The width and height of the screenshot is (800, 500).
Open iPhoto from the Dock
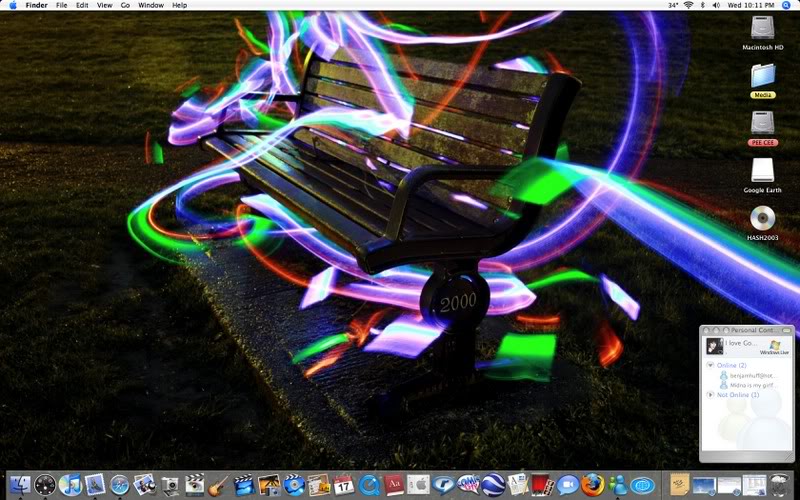coord(145,485)
